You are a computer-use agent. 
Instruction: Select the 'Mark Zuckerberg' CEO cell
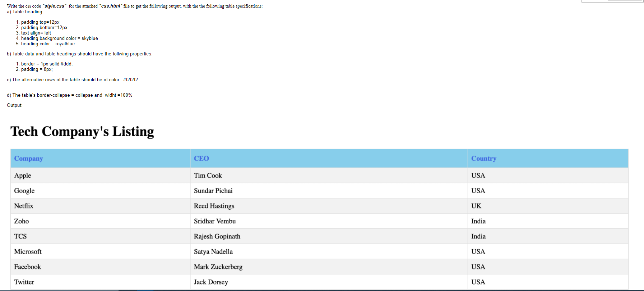coord(329,267)
